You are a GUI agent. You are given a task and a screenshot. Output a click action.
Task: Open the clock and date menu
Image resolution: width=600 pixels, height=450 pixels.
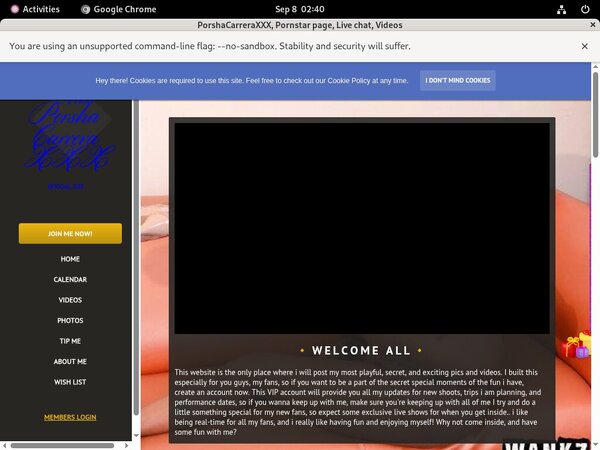coord(299,9)
